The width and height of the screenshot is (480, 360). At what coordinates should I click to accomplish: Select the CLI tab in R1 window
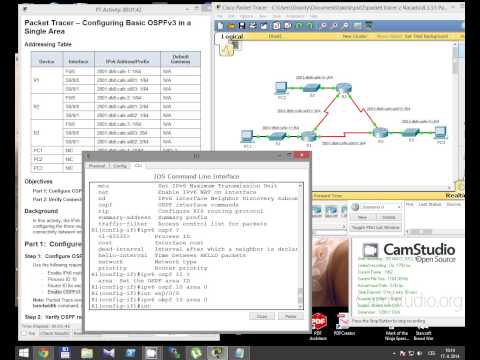(138, 165)
